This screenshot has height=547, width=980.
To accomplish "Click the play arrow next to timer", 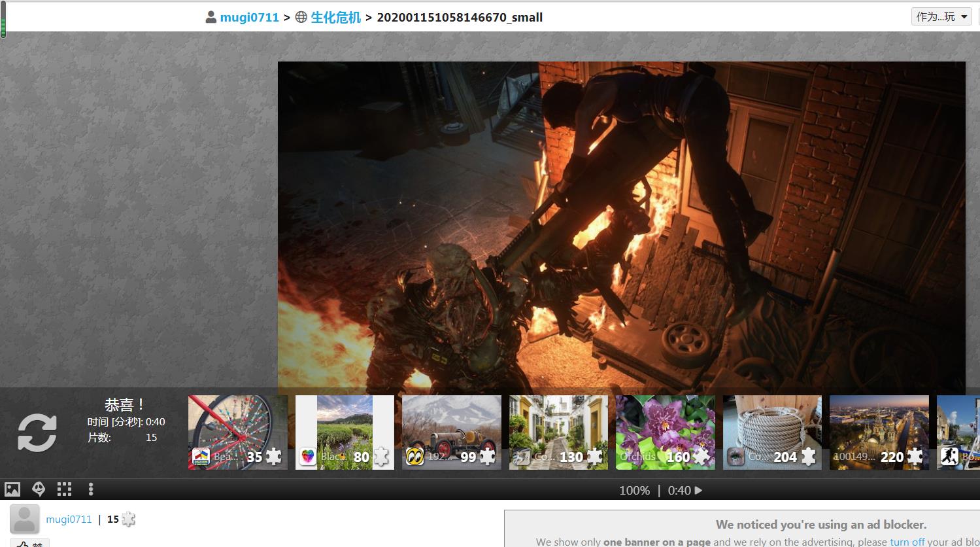I will [x=698, y=490].
